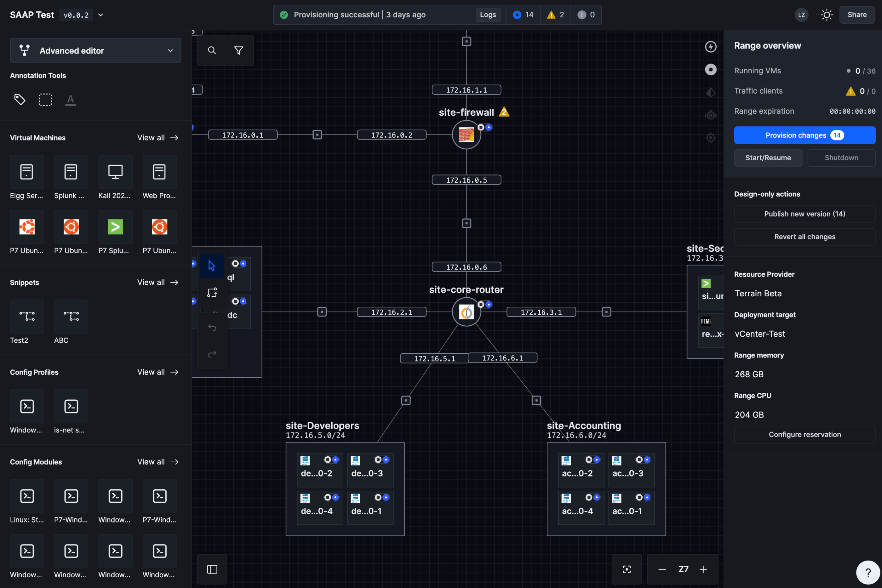Open the LZ user avatar
Screen dimensions: 882x588
(801, 14)
